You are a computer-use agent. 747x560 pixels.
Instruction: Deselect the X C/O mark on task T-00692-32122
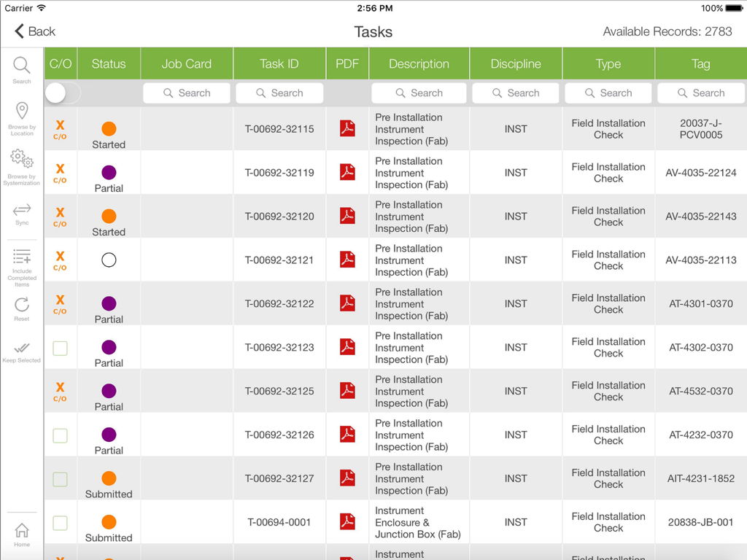coord(61,303)
